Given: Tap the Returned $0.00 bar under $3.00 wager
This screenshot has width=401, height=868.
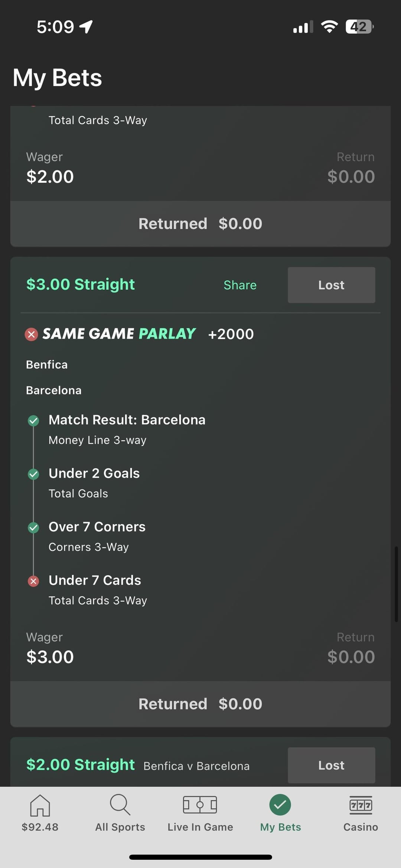Looking at the screenshot, I should (200, 704).
